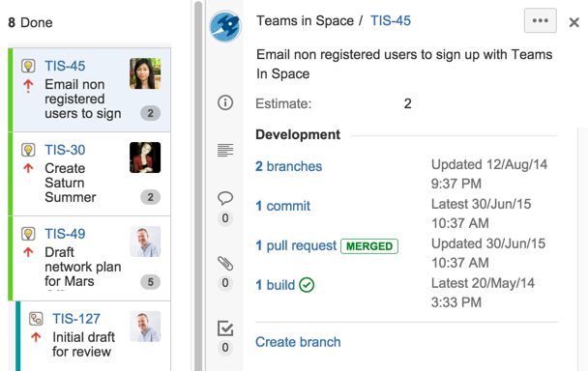
Task: Click the assignee avatar on TIS-49 card
Action: coord(145,242)
